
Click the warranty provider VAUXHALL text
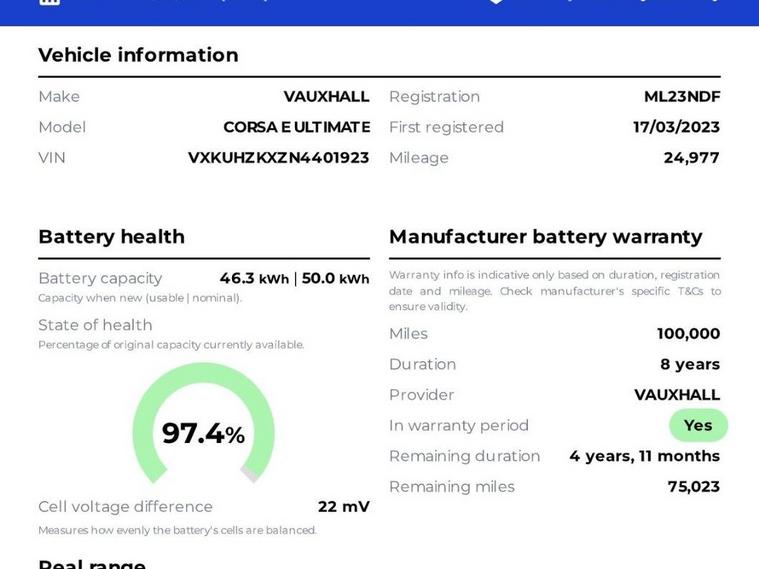tap(677, 395)
